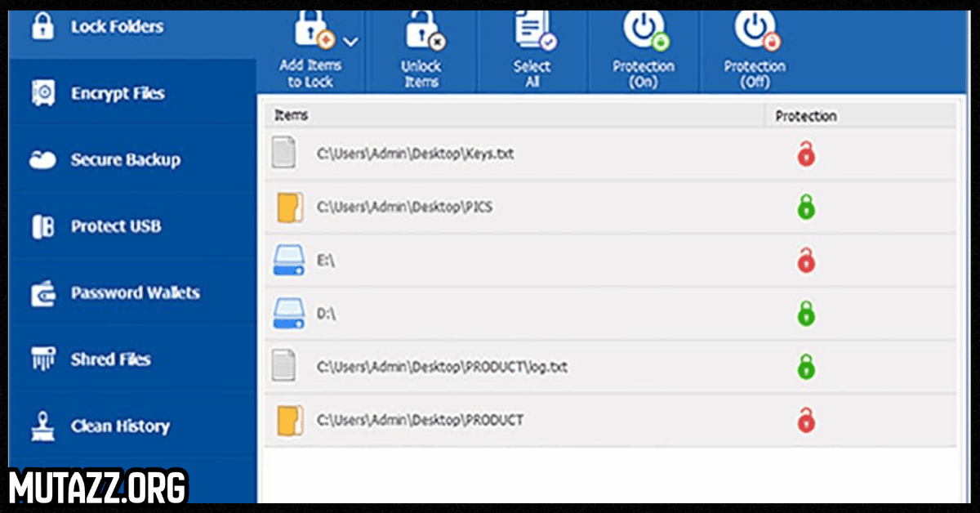Click the Items column header
Image resolution: width=980 pixels, height=513 pixels.
[292, 116]
